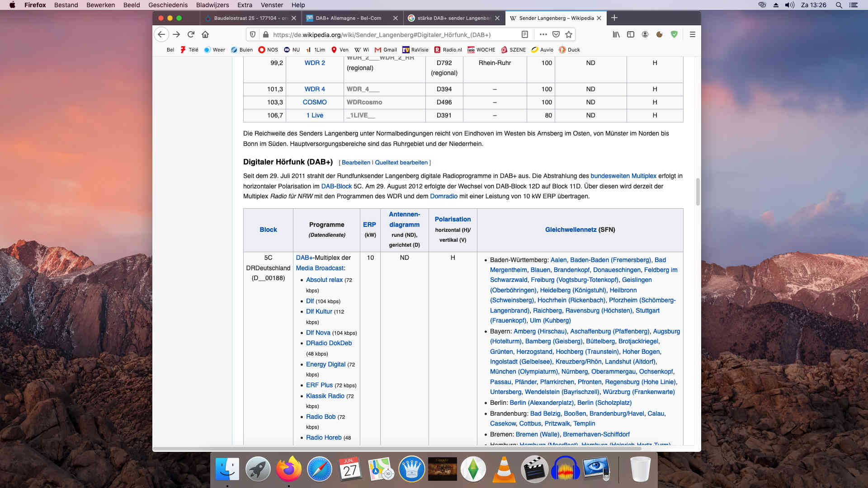Click the forward navigation arrow

(176, 34)
